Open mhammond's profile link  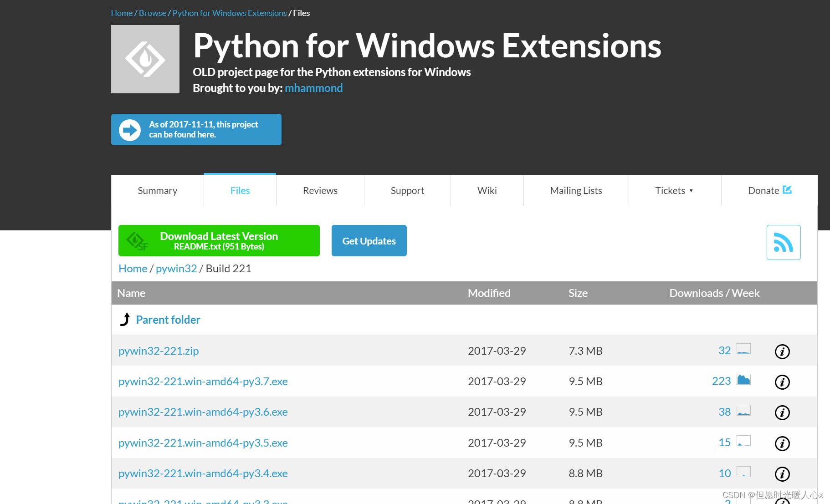point(314,88)
